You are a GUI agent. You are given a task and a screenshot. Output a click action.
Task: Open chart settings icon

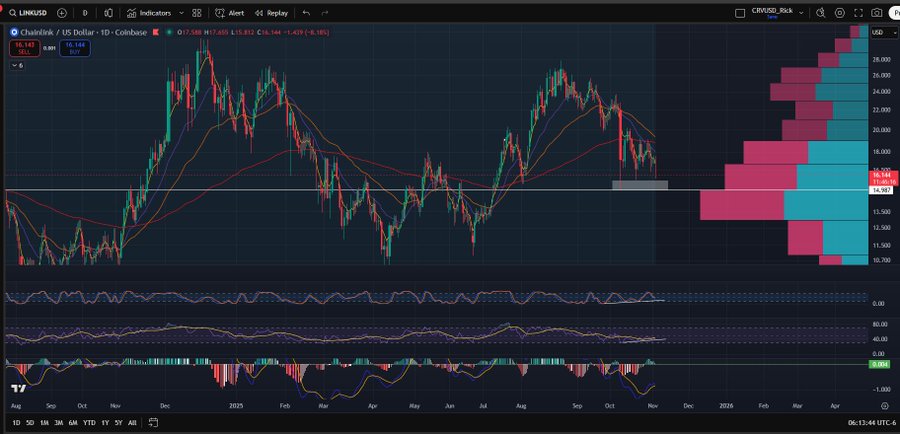pyautogui.click(x=840, y=13)
